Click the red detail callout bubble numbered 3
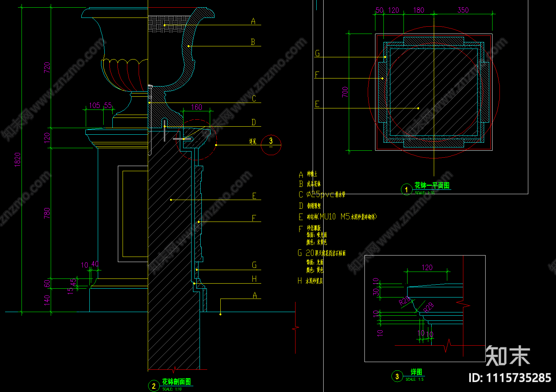Image resolution: width=556 pixels, height=392 pixels. click(x=271, y=145)
